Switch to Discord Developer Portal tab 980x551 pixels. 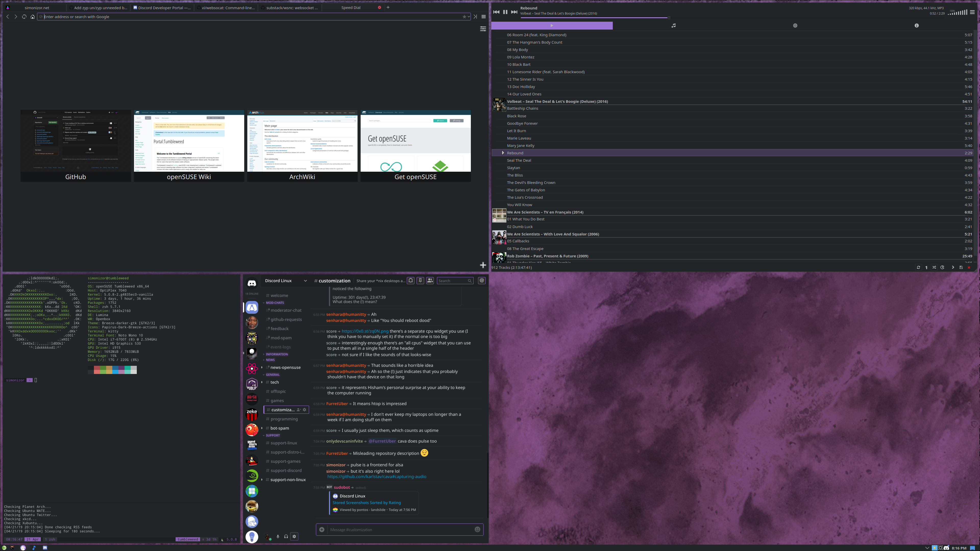tap(162, 8)
